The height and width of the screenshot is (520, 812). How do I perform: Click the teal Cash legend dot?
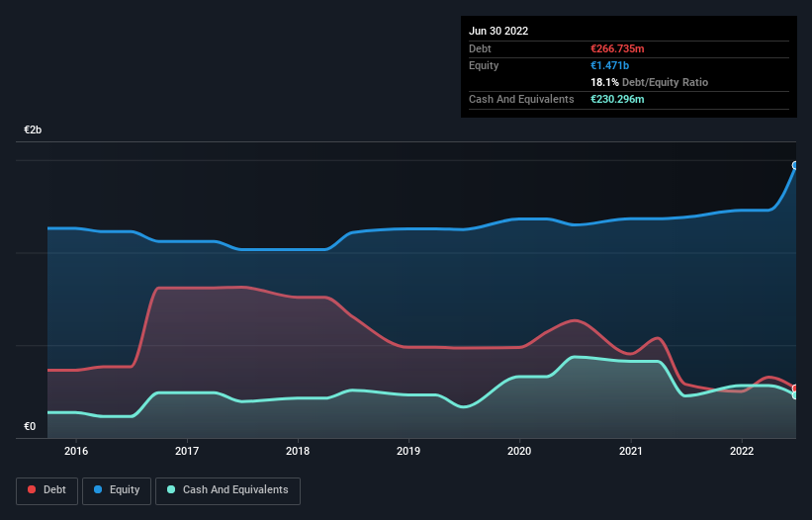171,489
